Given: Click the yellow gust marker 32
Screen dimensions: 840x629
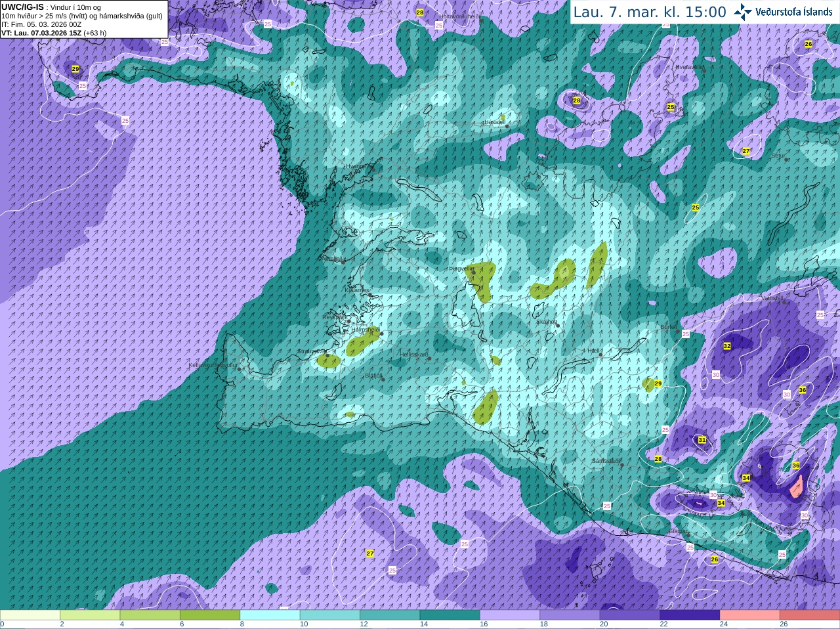Looking at the screenshot, I should [x=726, y=346].
